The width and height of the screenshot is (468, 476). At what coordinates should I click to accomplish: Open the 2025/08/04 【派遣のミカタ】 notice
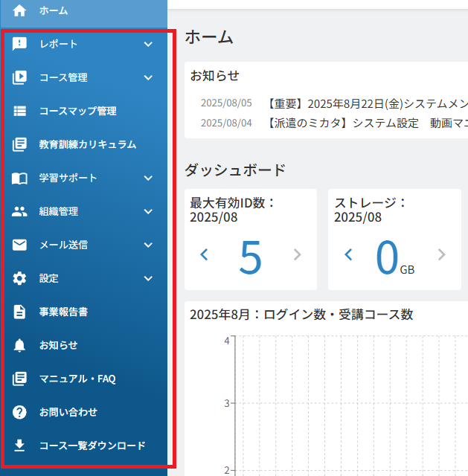pyautogui.click(x=368, y=123)
